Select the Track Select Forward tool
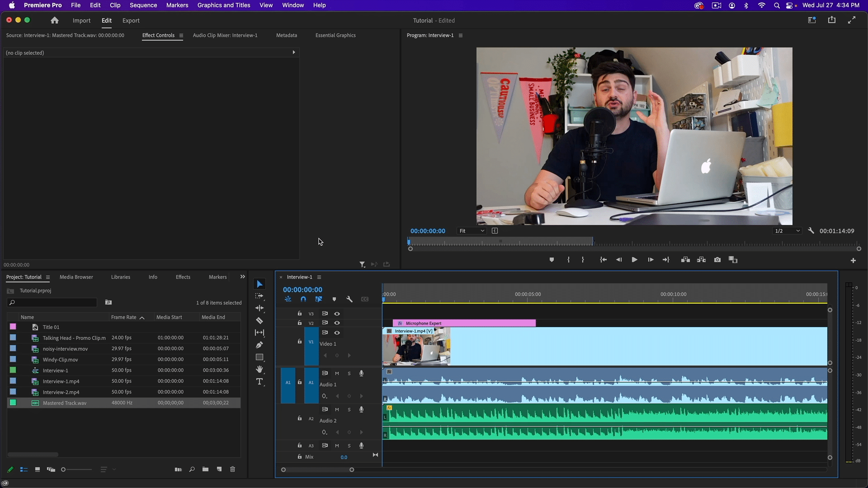Viewport: 868px width, 488px height. 259,296
